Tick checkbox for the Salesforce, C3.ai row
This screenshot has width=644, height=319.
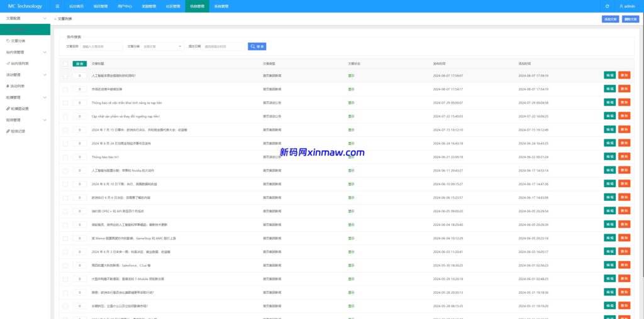pos(65,265)
